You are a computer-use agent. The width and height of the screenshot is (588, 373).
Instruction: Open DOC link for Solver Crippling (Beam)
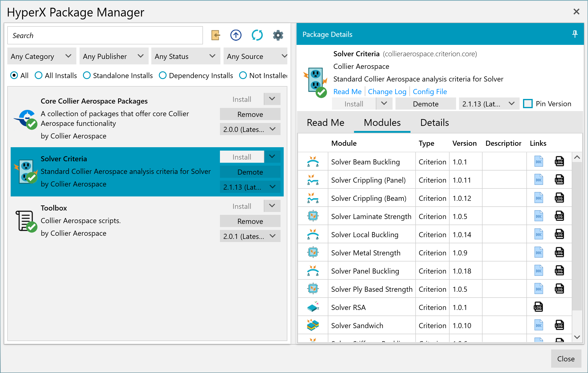(539, 198)
